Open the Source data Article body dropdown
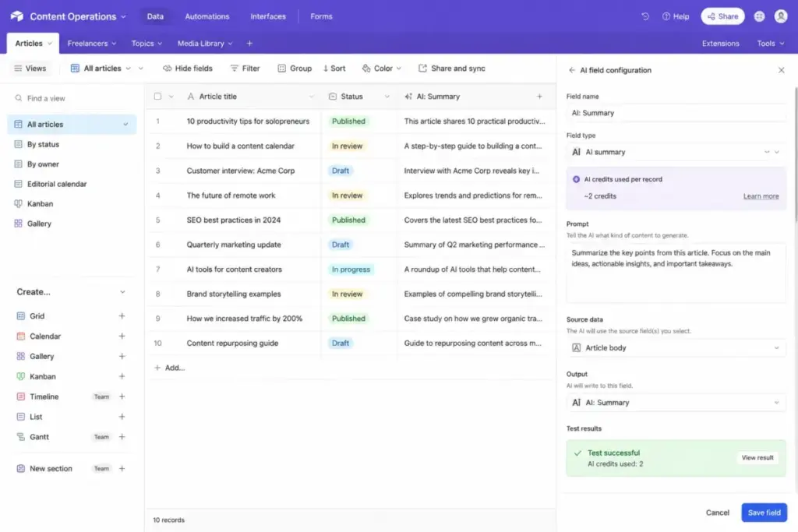This screenshot has height=532, width=798. [x=676, y=348]
